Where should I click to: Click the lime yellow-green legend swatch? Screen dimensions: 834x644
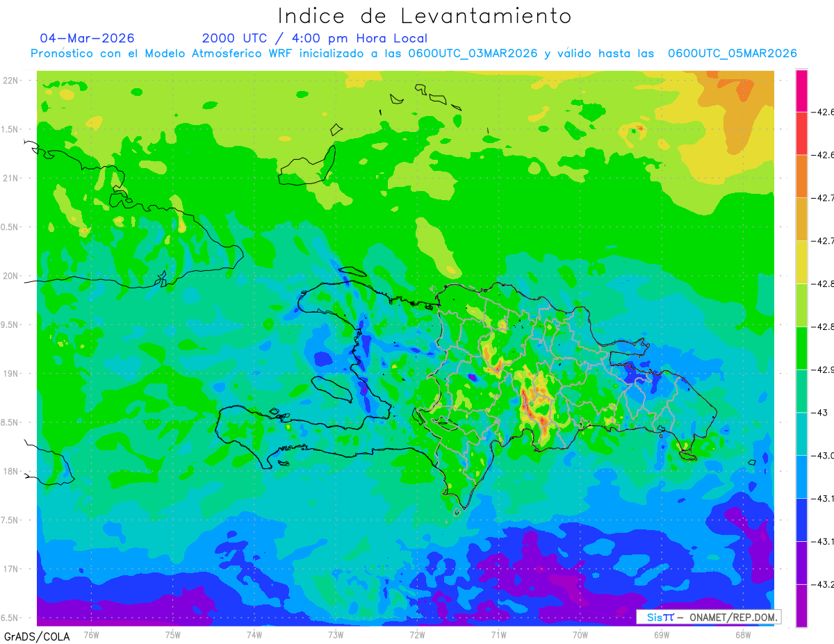pos(801,305)
